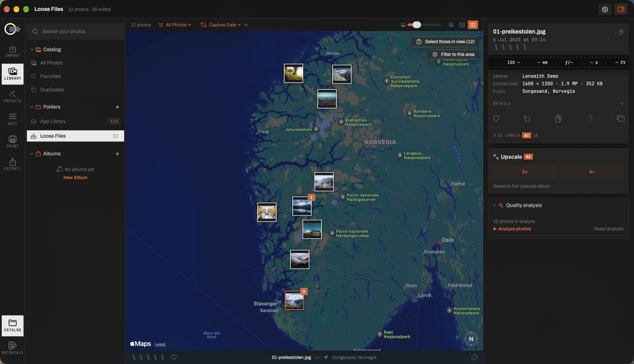Open Duplicates in the catalog
Viewport: 634px width, 364px height.
pyautogui.click(x=75, y=90)
